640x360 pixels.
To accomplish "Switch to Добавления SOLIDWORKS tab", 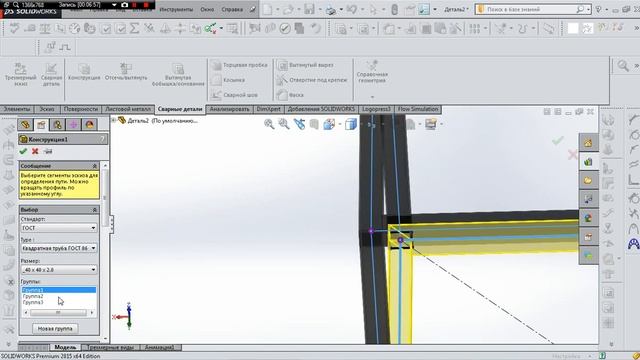I will click(x=321, y=109).
